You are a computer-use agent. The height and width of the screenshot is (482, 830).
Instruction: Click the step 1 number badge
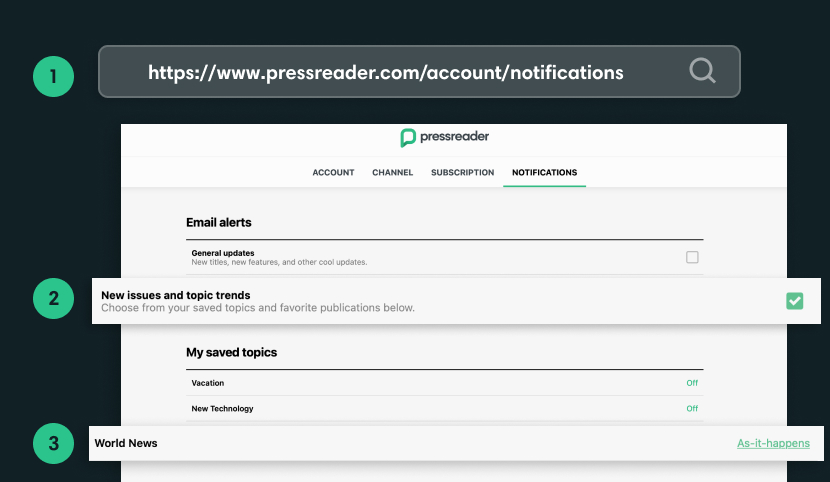click(54, 76)
